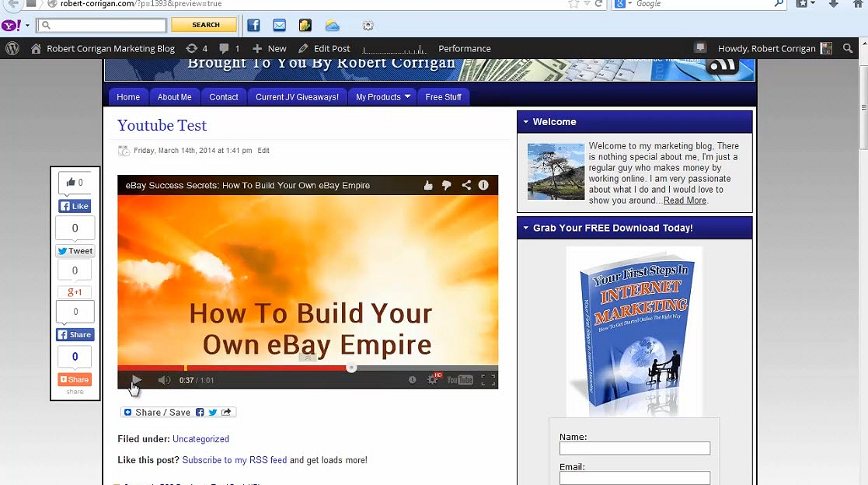
Task: Bookmark this page with the star
Action: coord(573,4)
